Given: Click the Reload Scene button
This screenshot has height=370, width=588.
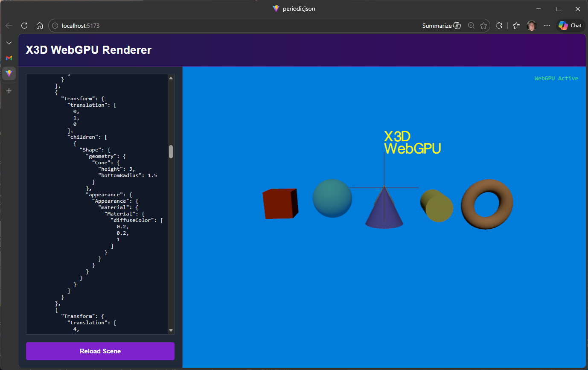Looking at the screenshot, I should click(100, 351).
